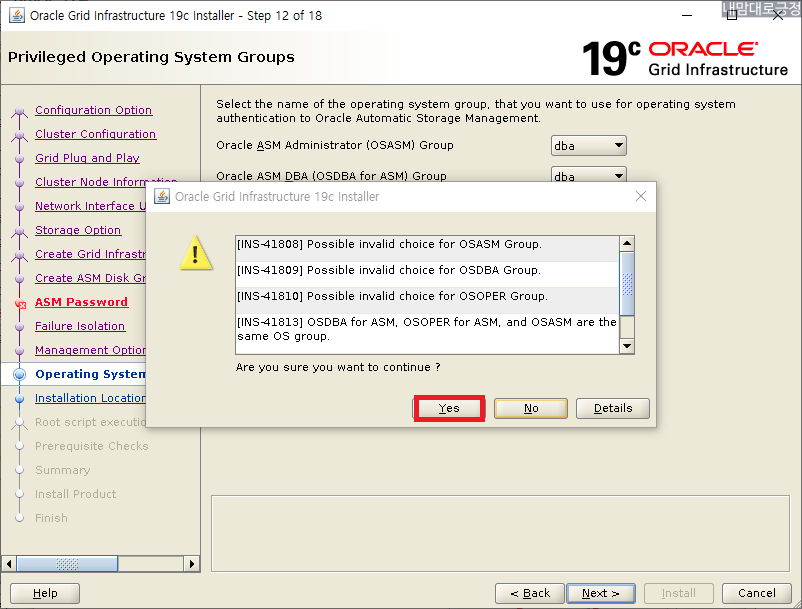Jump to the Storage Option step
The height and width of the screenshot is (609, 802).
(78, 230)
